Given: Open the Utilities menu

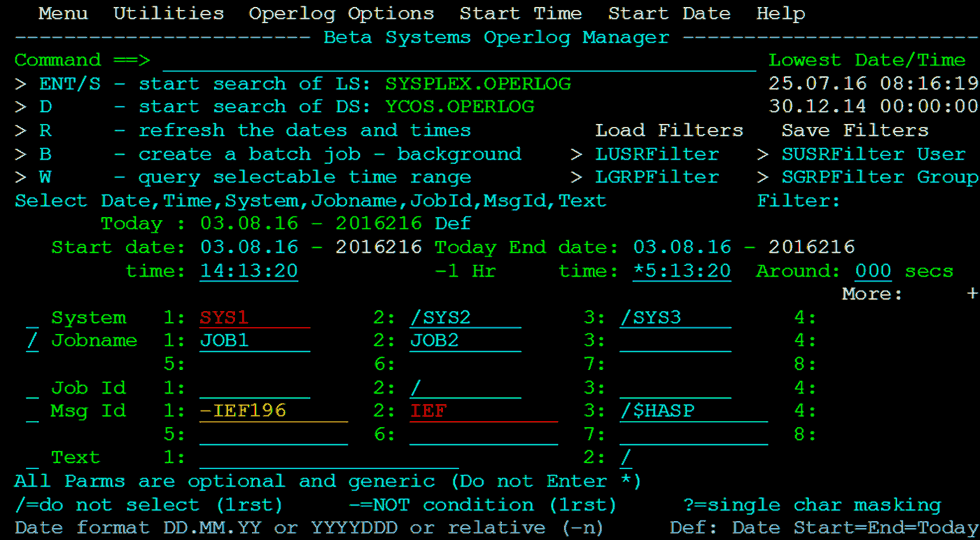Looking at the screenshot, I should 169,13.
